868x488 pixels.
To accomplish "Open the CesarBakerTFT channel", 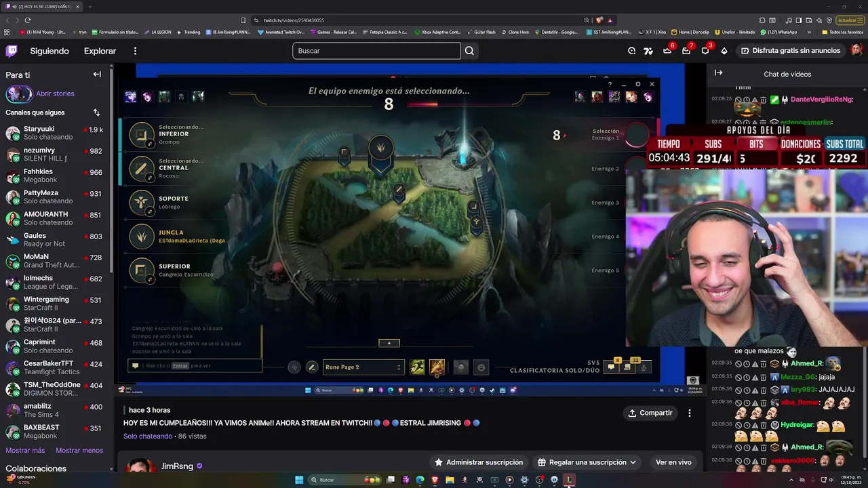I will pos(54,367).
